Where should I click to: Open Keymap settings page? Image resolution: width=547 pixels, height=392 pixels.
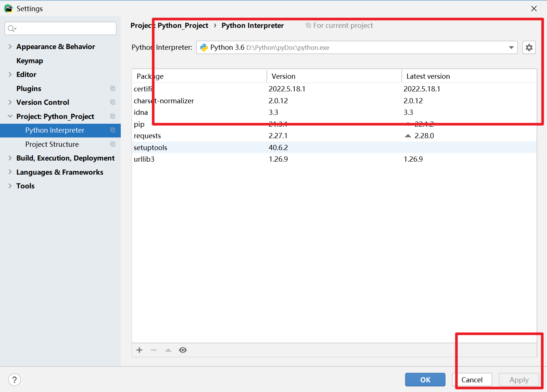(30, 61)
